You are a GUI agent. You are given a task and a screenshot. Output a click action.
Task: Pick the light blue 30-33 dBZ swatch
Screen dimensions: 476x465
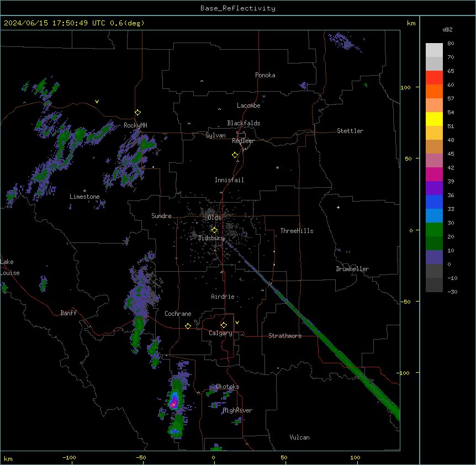(434, 216)
